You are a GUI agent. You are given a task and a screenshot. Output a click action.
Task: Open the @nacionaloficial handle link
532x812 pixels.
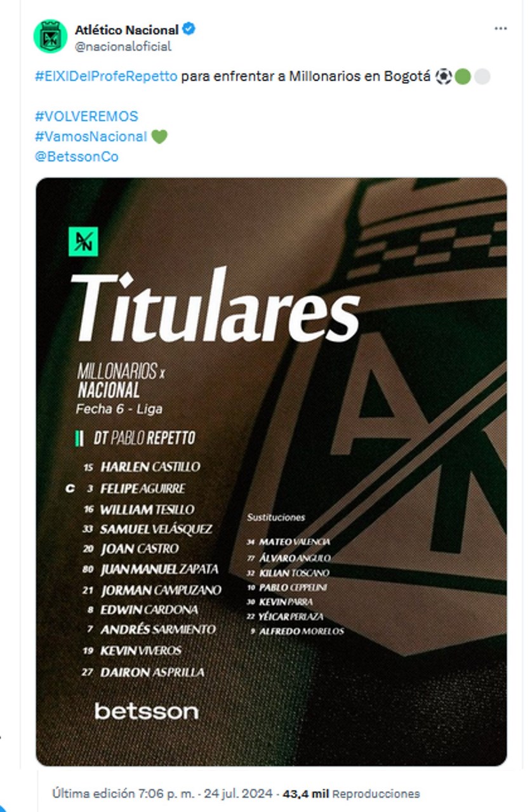coord(123,46)
